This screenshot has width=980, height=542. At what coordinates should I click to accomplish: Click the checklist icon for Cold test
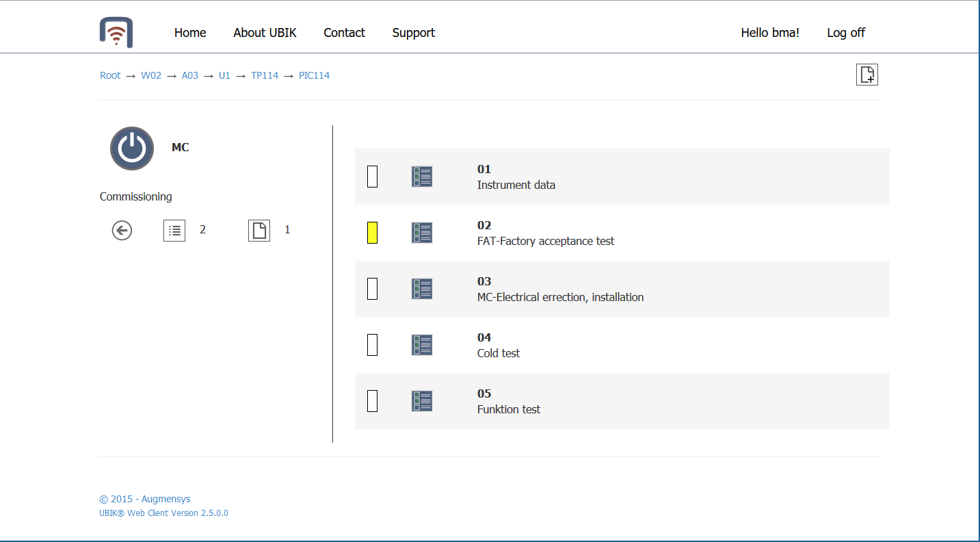(x=422, y=345)
